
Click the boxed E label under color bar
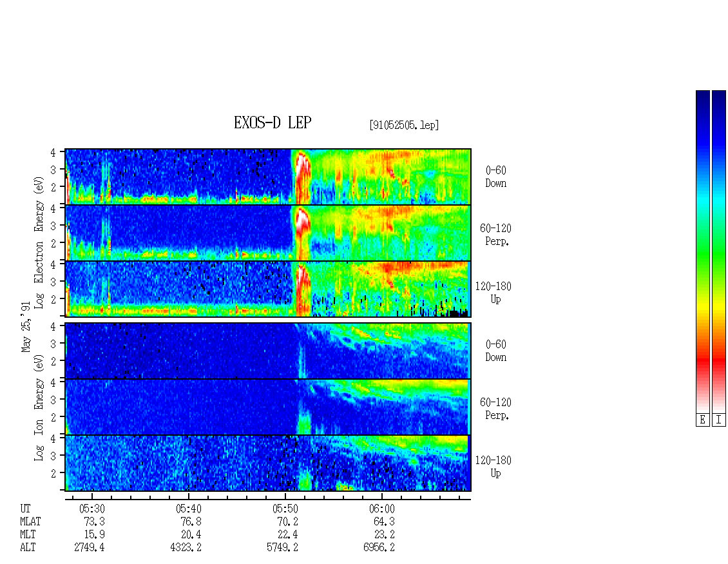[x=702, y=420]
